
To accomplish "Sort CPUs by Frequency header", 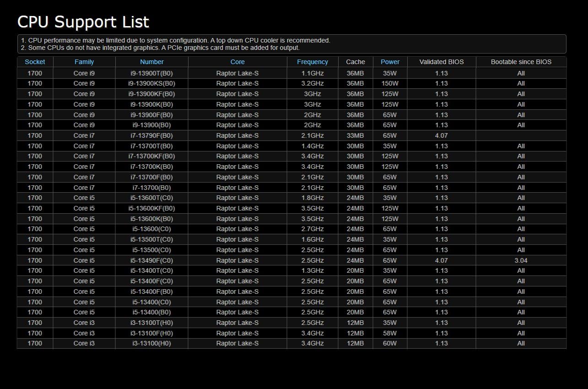I will click(x=313, y=62).
